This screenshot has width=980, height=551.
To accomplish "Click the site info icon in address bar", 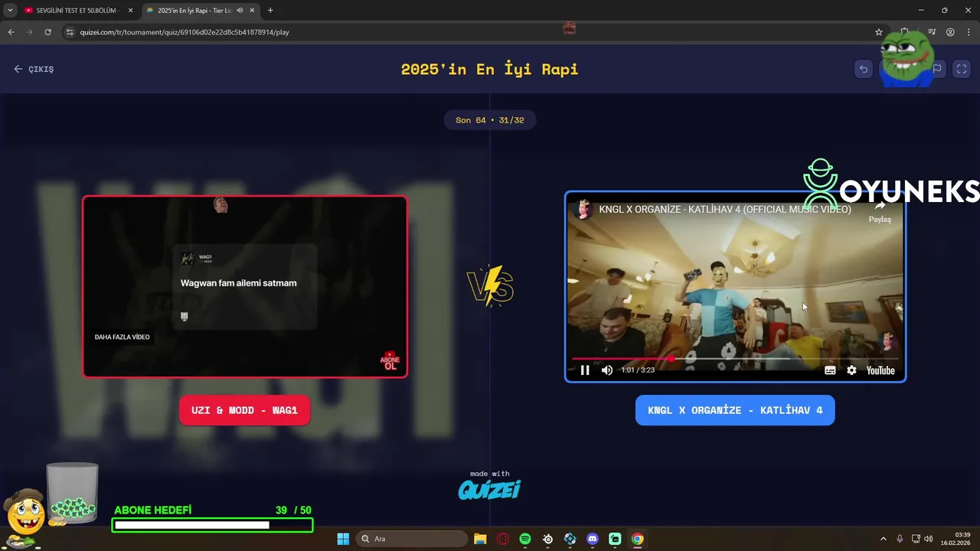I will [x=70, y=32].
